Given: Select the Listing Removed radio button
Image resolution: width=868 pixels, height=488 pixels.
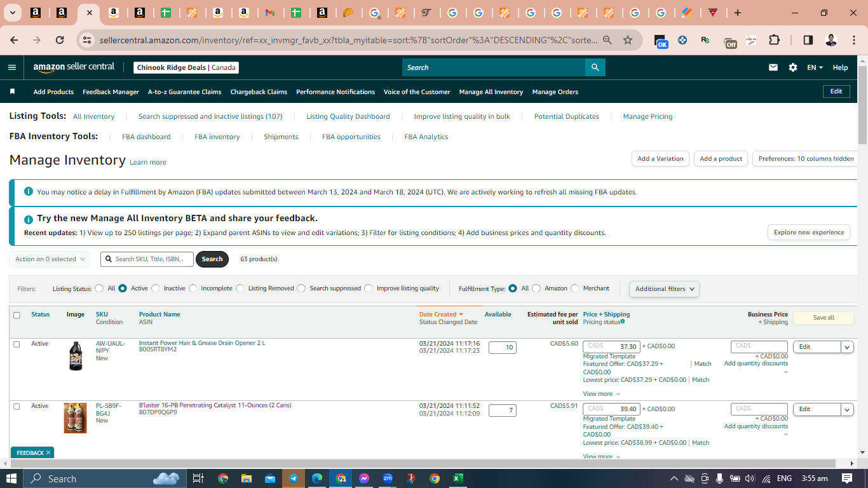Looking at the screenshot, I should [x=240, y=288].
